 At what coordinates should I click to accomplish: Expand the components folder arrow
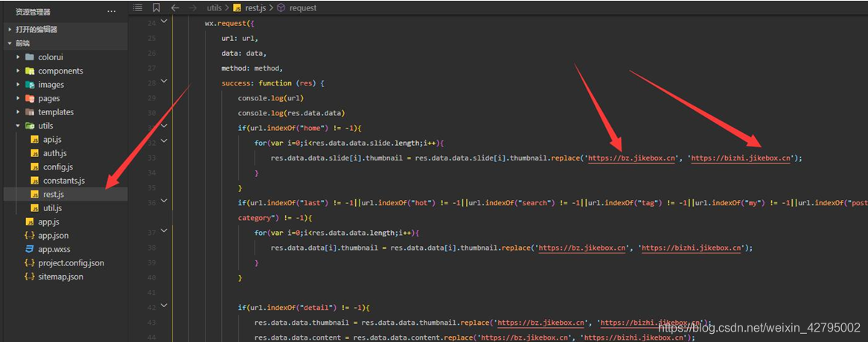[x=19, y=71]
